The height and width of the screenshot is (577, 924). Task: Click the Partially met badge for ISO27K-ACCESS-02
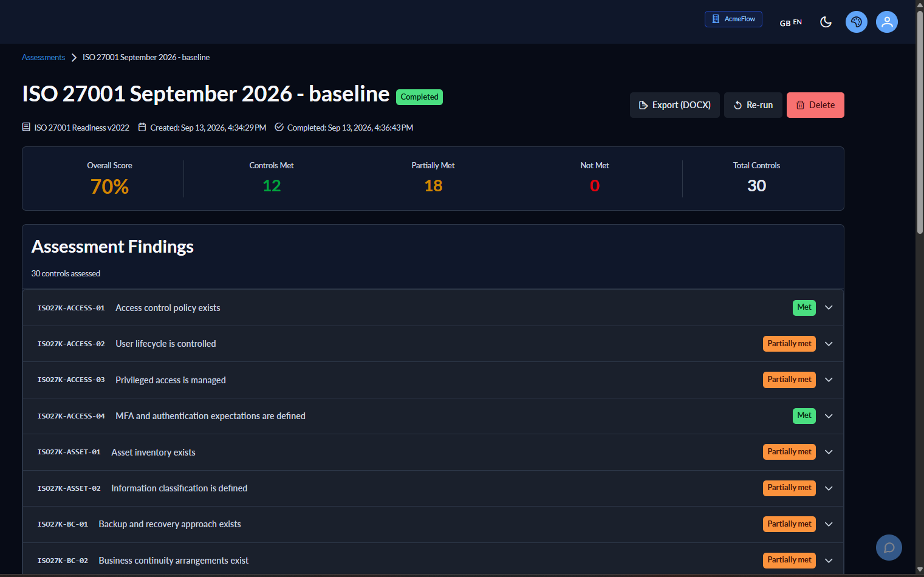click(789, 344)
